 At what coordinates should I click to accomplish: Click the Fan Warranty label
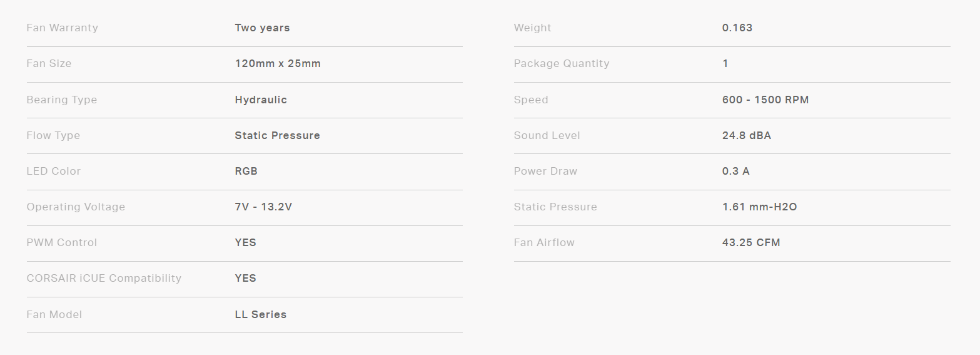[62, 28]
